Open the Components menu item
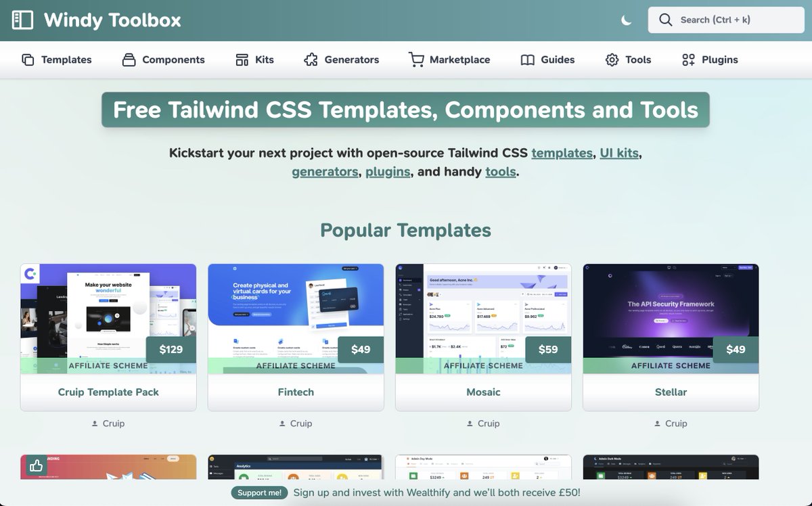This screenshot has width=812, height=506. click(163, 60)
